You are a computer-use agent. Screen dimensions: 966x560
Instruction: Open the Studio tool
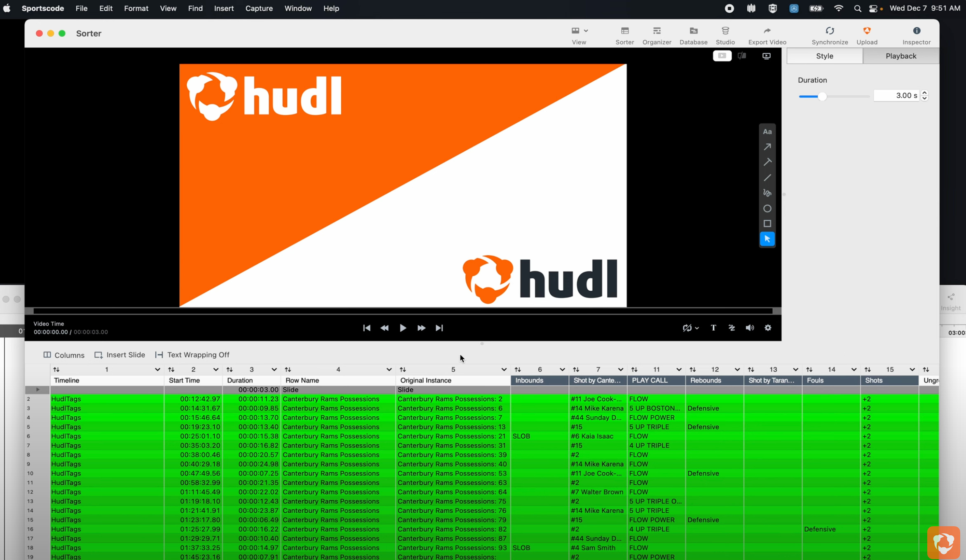725,35
